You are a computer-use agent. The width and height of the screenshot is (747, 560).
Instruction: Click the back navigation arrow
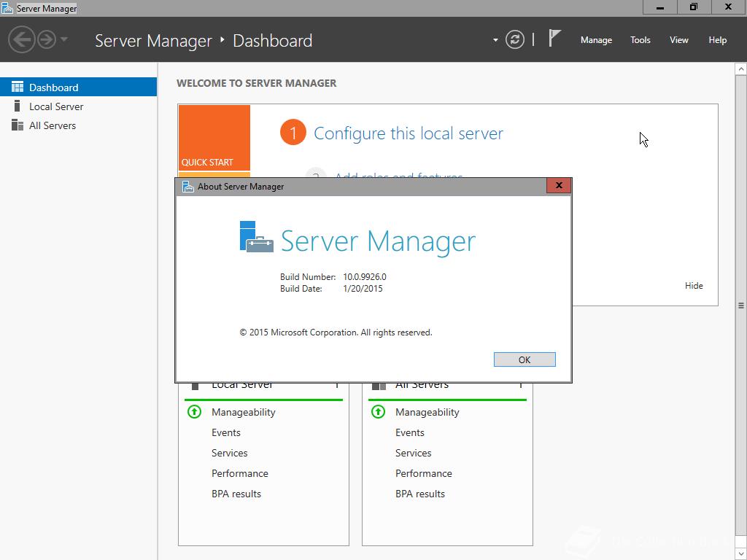tap(21, 39)
